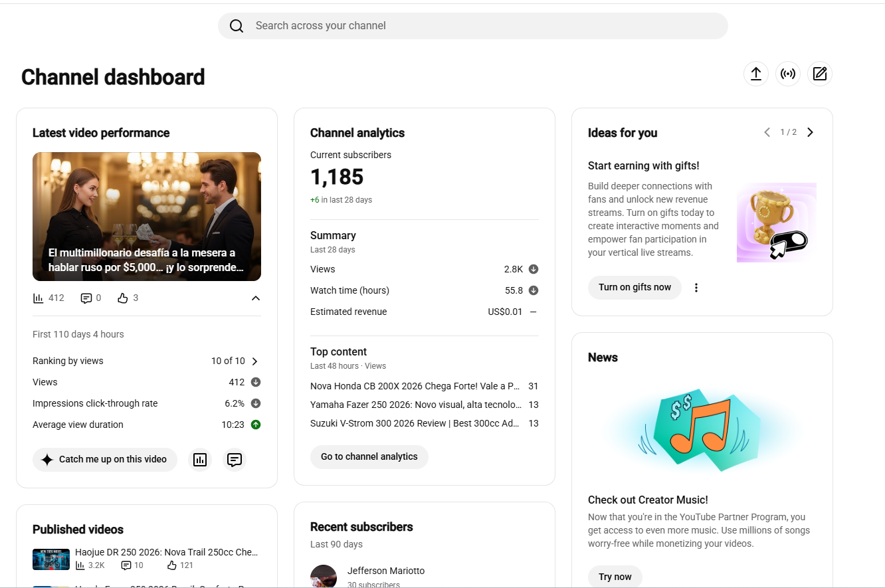Click the upload video icon
Screen dimensions: 885x588
point(756,74)
